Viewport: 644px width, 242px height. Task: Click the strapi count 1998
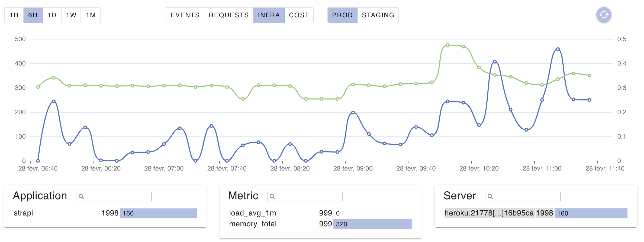pyautogui.click(x=110, y=213)
